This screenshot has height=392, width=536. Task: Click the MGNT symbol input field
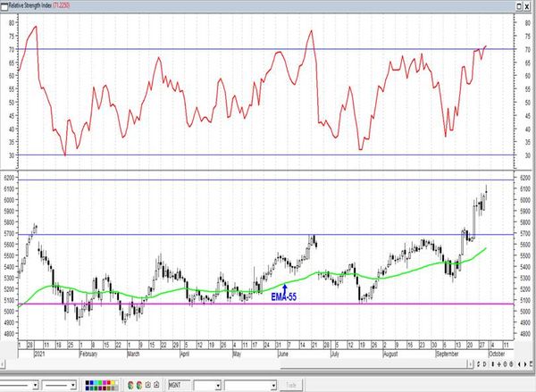(x=180, y=385)
